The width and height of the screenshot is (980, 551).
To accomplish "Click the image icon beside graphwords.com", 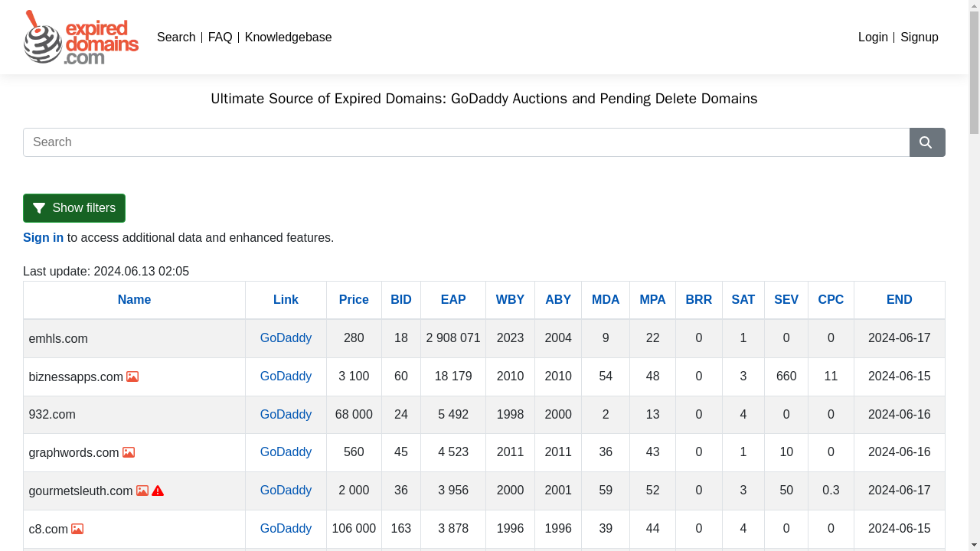I will pyautogui.click(x=129, y=452).
